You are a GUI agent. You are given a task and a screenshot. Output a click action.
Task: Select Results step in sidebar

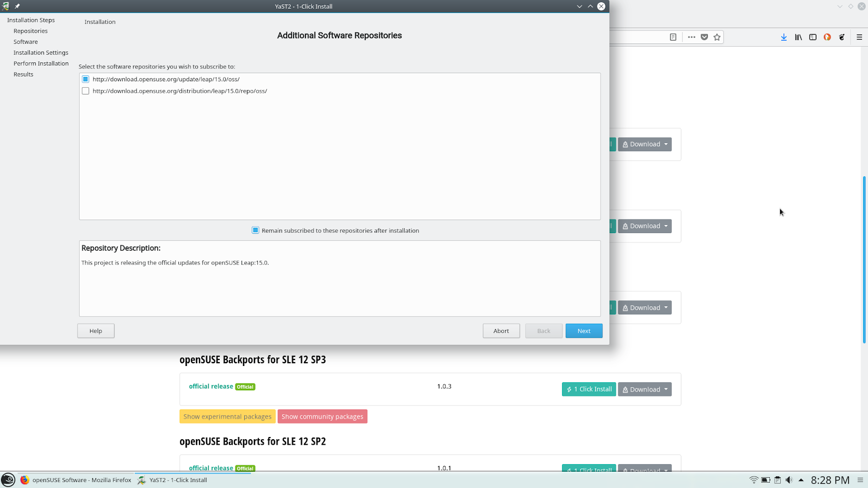tap(23, 74)
